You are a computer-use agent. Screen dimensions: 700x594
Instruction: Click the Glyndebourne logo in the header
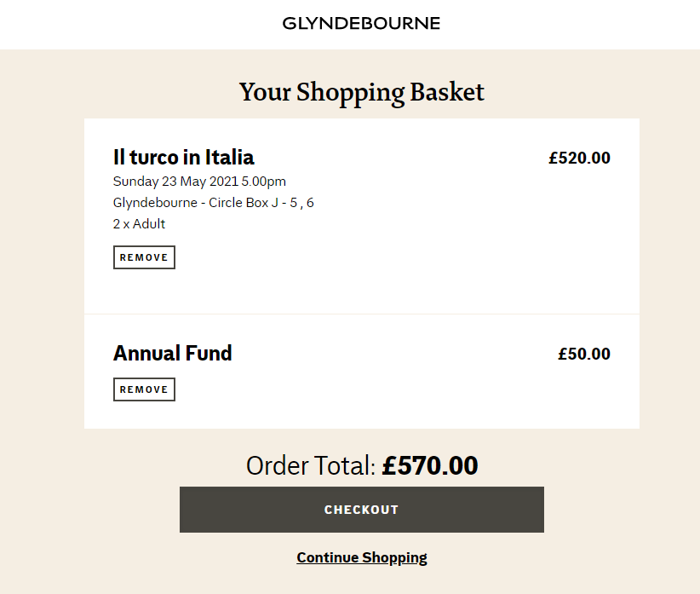pyautogui.click(x=361, y=23)
